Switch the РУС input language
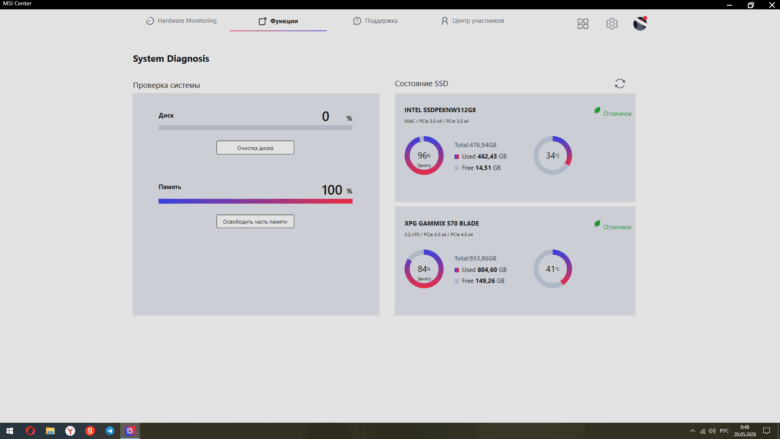This screenshot has width=780, height=439. point(724,431)
